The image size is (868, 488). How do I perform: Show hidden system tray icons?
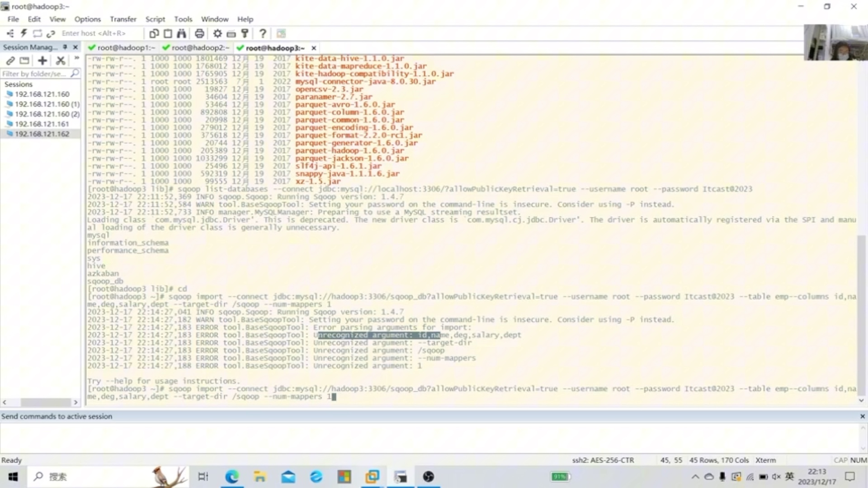click(695, 477)
